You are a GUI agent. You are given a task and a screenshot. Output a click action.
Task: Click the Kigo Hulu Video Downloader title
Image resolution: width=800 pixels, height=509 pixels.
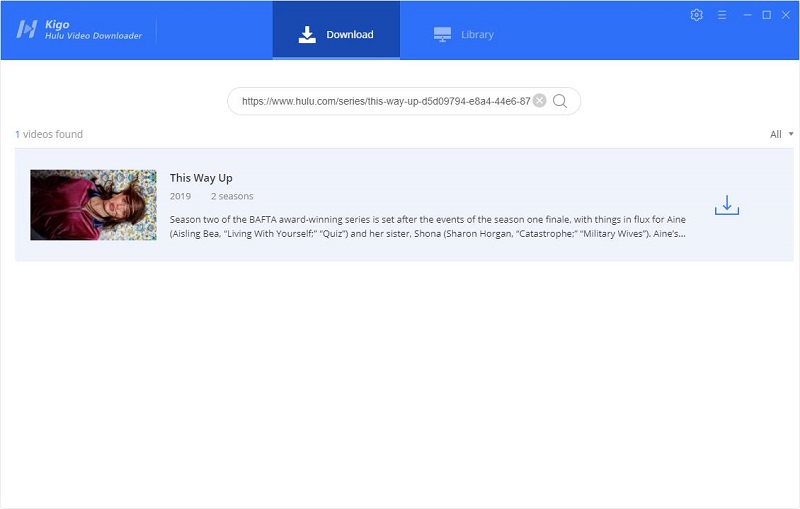[93, 30]
